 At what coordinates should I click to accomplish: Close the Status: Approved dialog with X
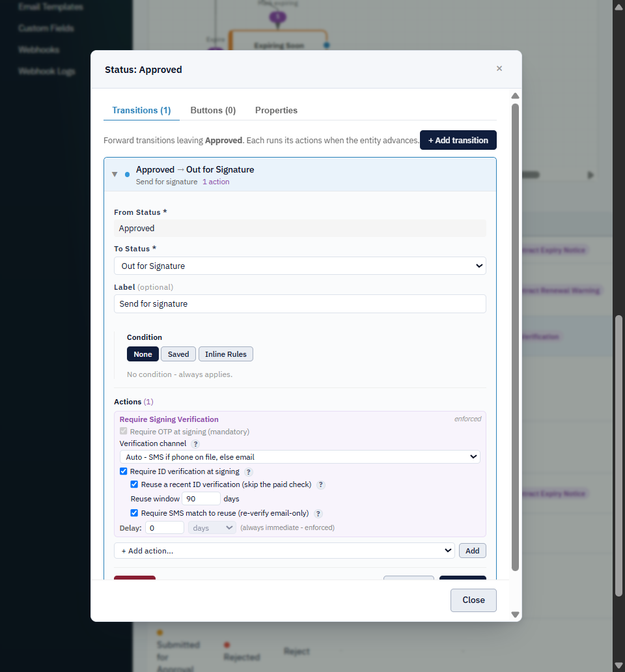(499, 68)
